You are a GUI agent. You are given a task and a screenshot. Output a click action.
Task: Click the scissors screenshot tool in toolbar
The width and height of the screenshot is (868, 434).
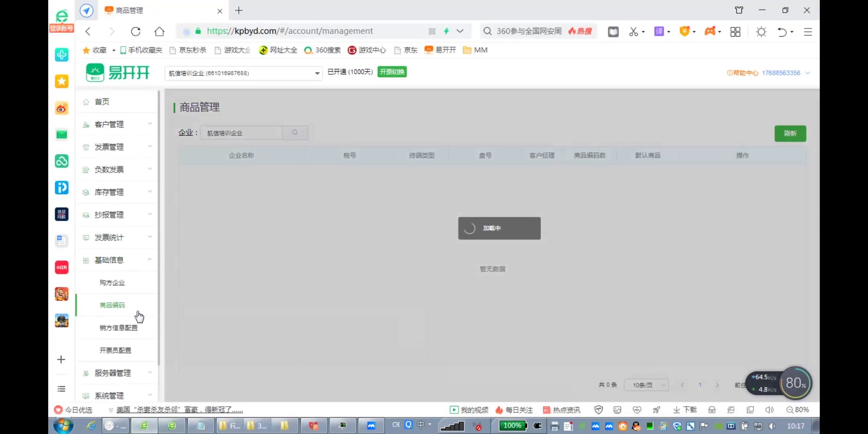(633, 31)
